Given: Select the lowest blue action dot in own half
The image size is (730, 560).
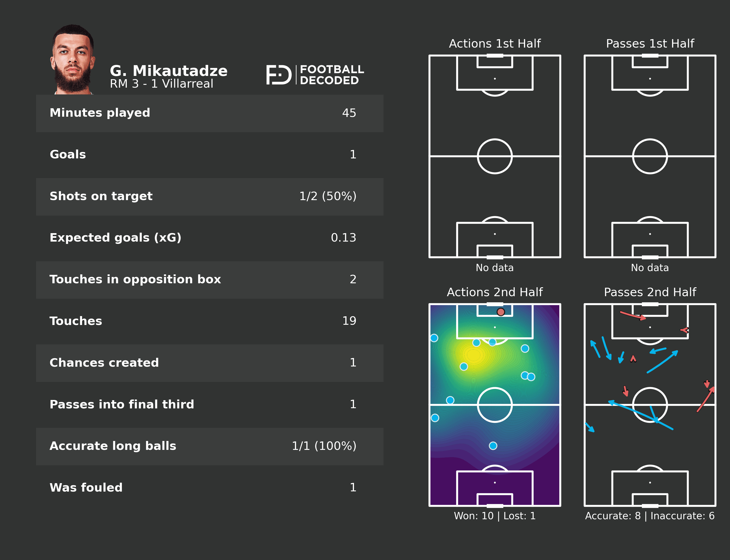Looking at the screenshot, I should [493, 446].
